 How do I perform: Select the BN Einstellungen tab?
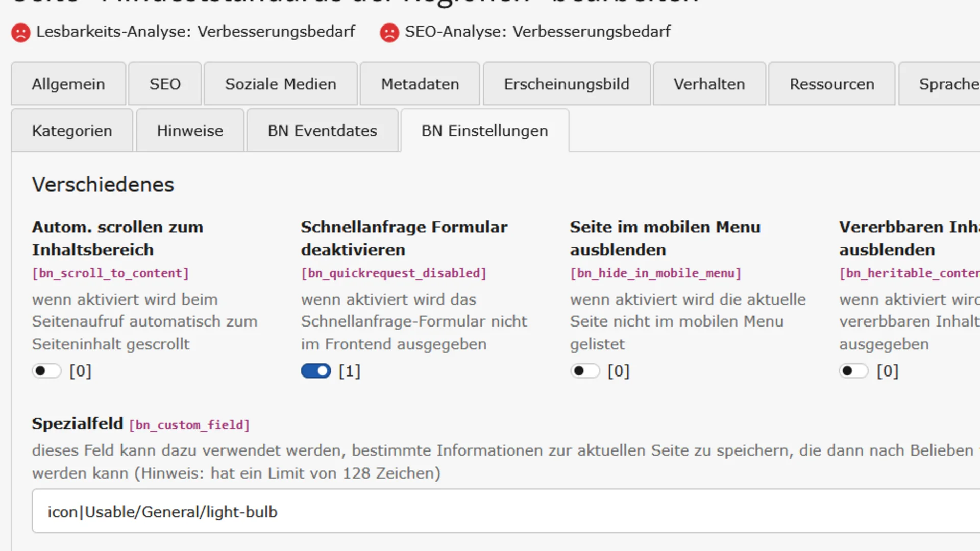tap(485, 131)
